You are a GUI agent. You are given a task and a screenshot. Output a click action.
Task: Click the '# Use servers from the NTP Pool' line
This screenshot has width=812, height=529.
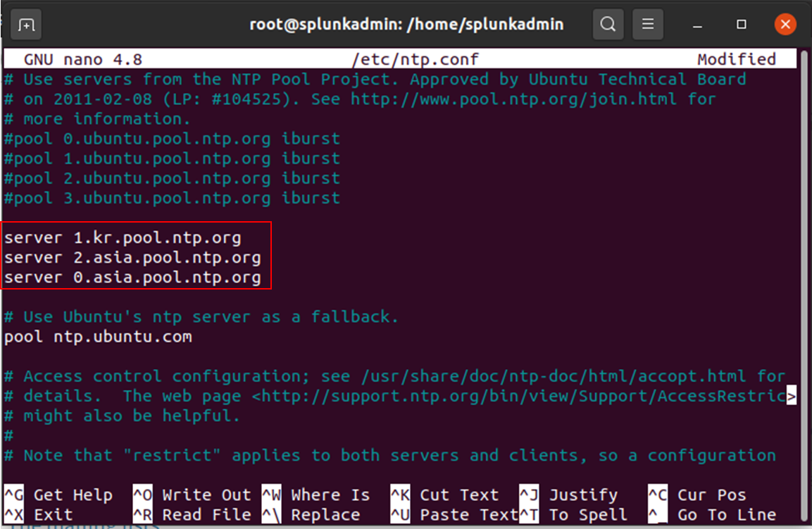(x=375, y=80)
